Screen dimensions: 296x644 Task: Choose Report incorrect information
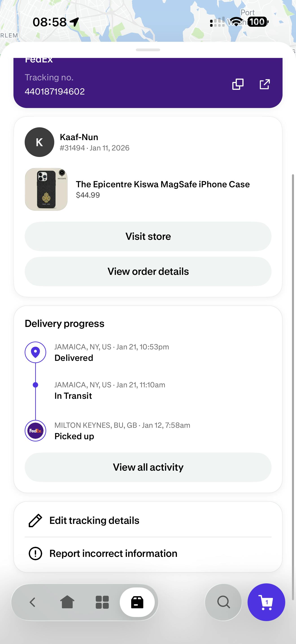[113, 554]
